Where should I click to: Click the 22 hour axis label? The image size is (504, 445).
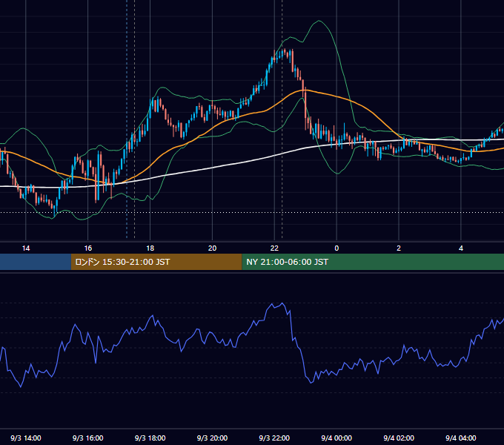[x=274, y=248]
